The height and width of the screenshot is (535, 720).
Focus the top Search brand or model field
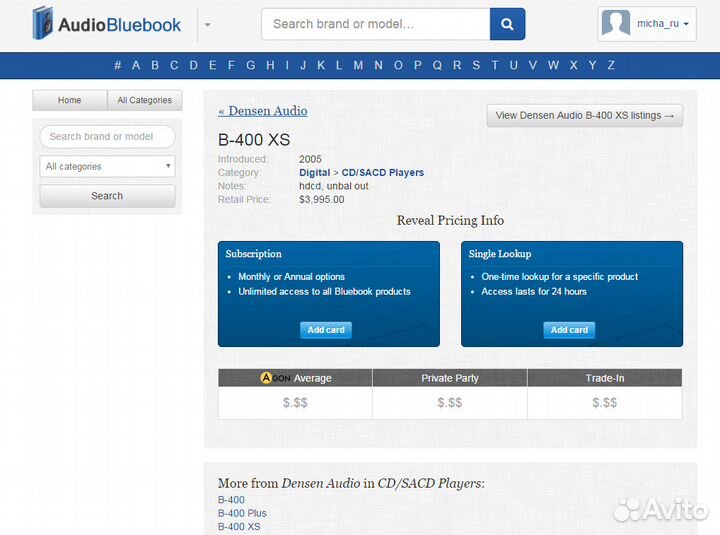pos(376,24)
